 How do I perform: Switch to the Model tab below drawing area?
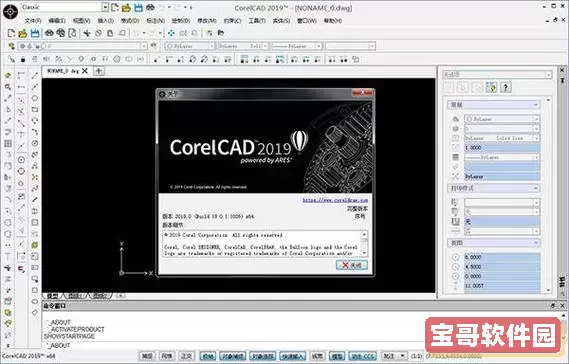click(x=53, y=296)
